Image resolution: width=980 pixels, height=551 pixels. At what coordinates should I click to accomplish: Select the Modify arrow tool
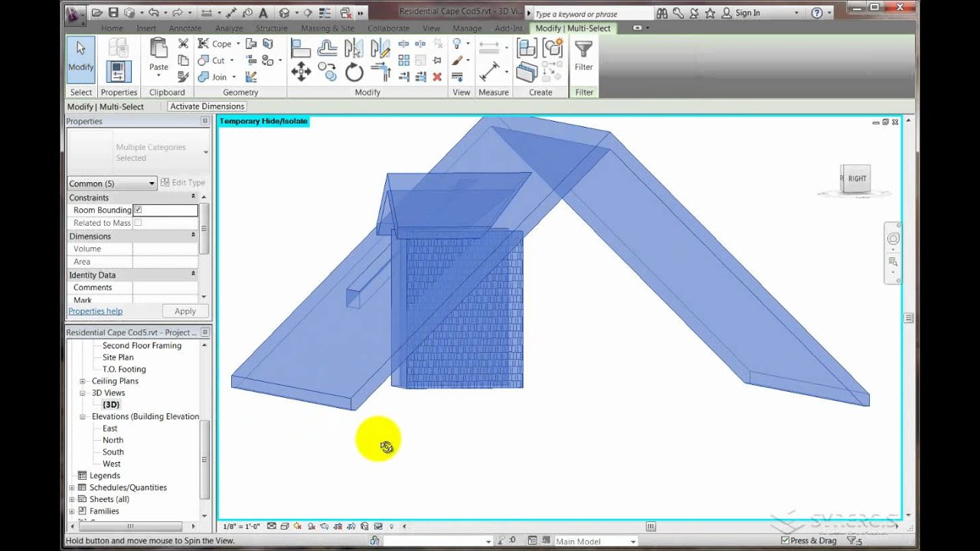click(80, 57)
